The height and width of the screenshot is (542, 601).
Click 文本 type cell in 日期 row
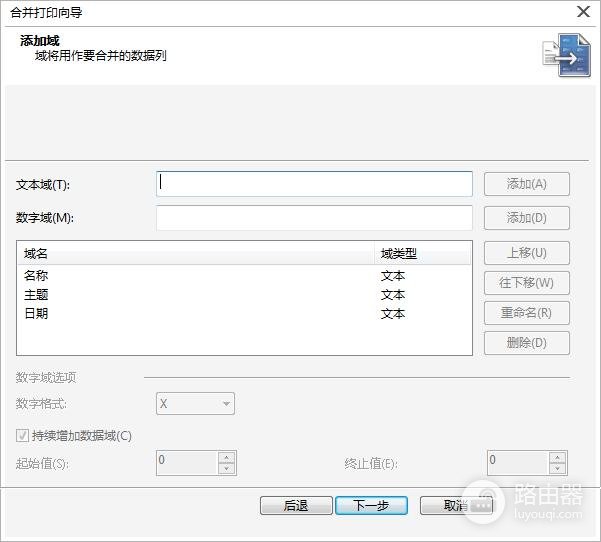tap(393, 314)
